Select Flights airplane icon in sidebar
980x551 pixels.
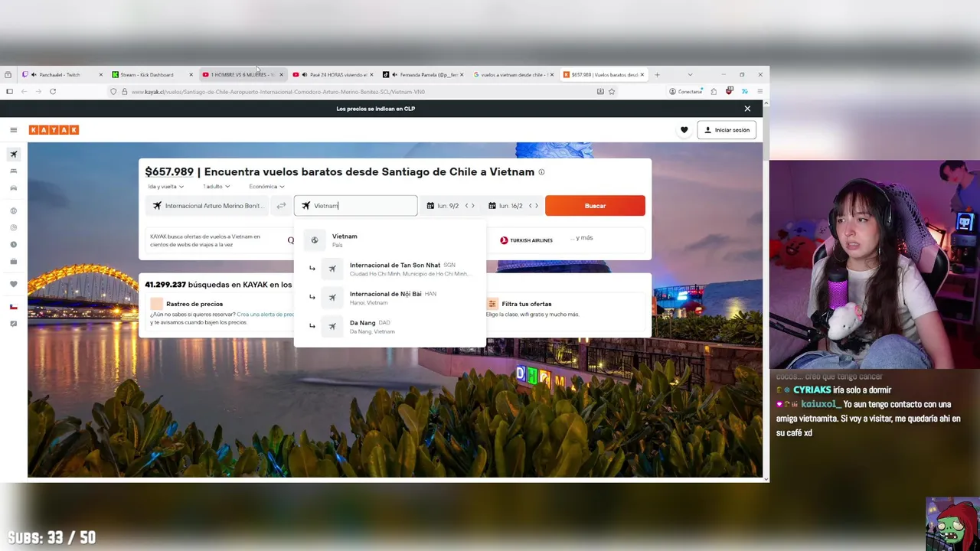[x=14, y=155]
